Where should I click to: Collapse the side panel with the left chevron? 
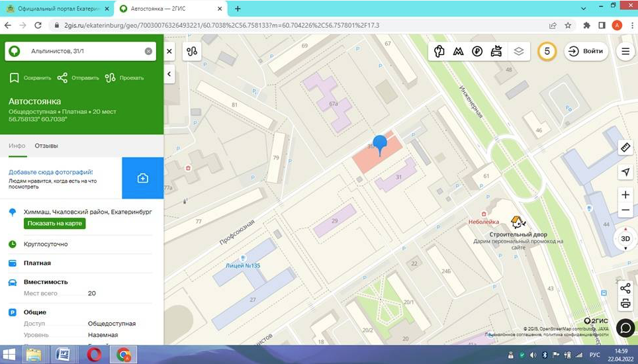click(x=169, y=74)
